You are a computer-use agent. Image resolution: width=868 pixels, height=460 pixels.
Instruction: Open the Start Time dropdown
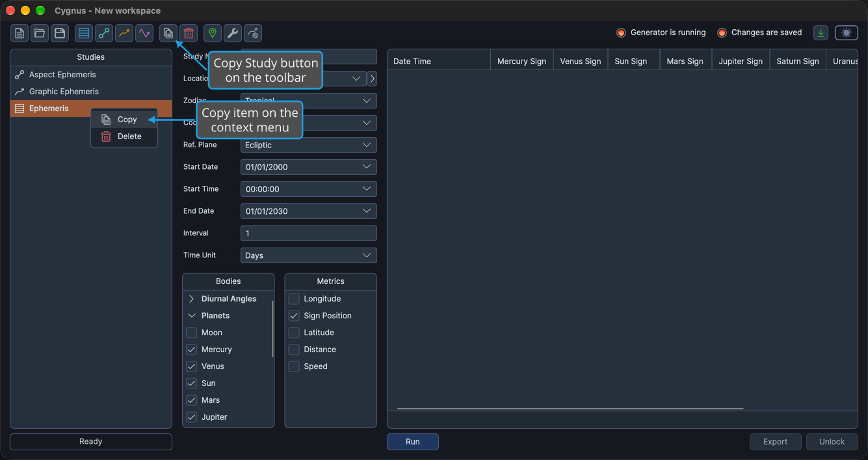(x=309, y=189)
